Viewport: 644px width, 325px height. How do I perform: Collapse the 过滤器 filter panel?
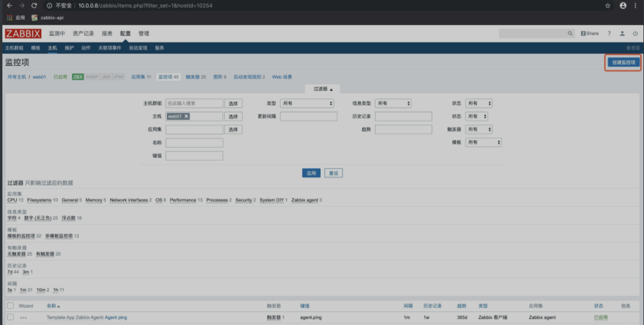[322, 89]
